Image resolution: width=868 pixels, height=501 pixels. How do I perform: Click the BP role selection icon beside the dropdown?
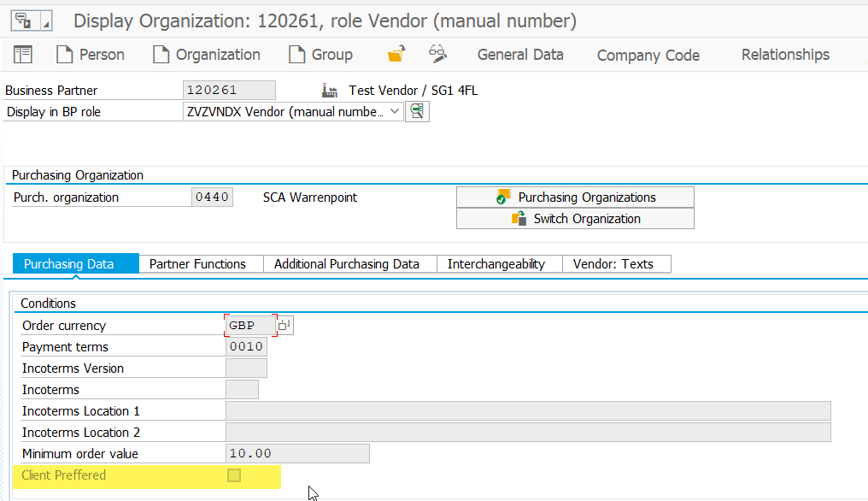pyautogui.click(x=417, y=111)
